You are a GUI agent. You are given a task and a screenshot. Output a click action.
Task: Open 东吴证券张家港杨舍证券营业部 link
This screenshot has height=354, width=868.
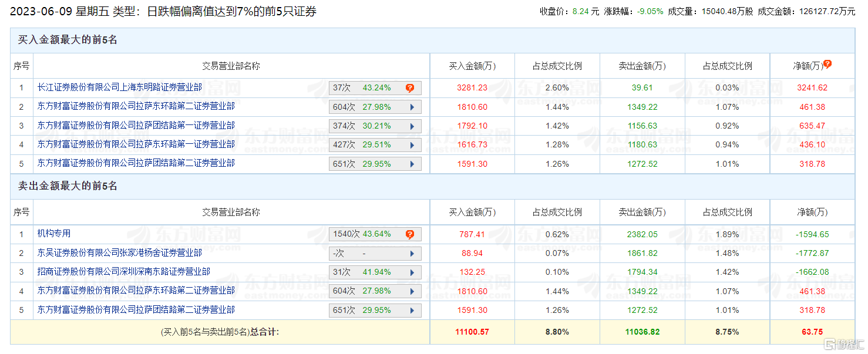[120, 253]
